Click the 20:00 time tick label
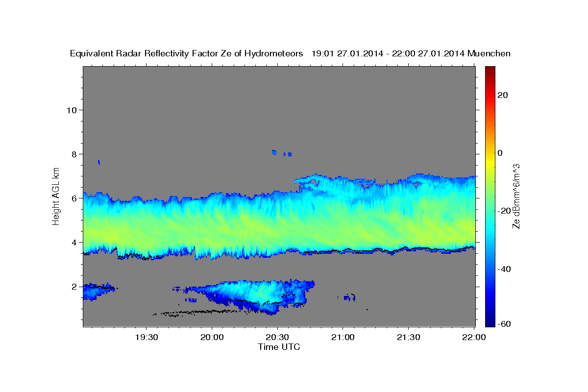Viewport: 588px width, 392px height. 212,338
